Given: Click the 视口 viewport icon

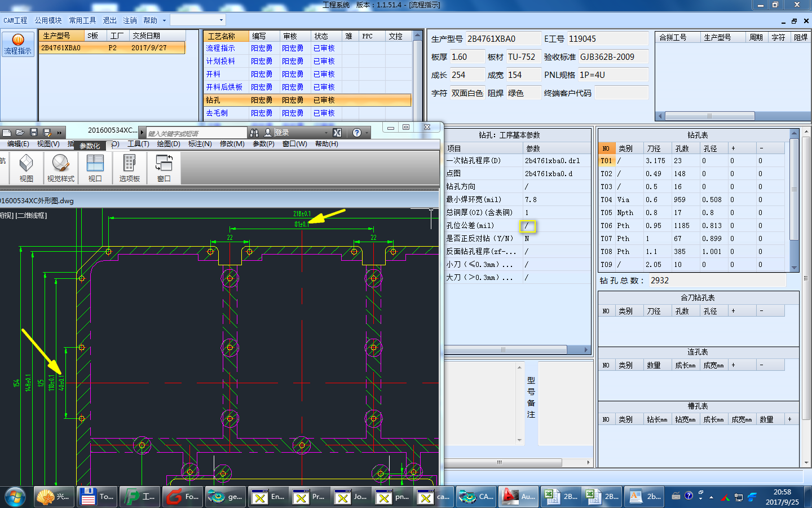Looking at the screenshot, I should [95, 169].
